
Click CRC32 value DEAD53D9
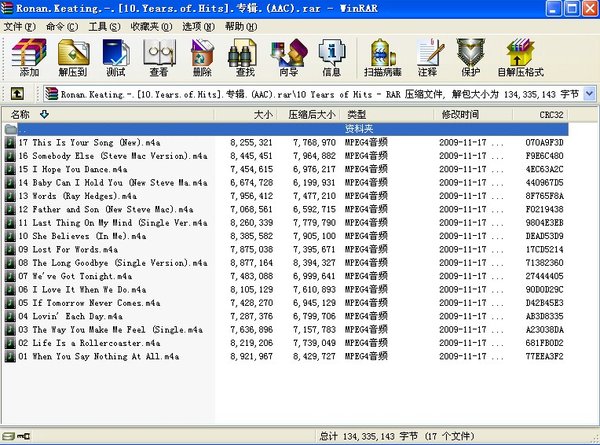pos(544,236)
